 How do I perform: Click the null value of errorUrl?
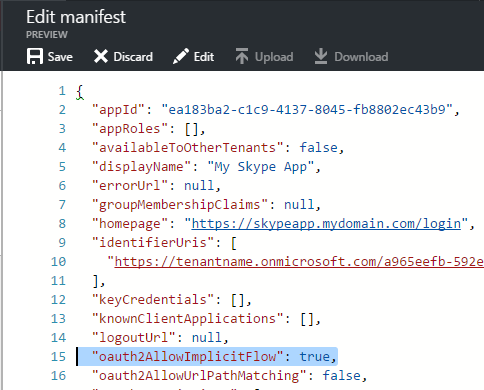pos(199,186)
